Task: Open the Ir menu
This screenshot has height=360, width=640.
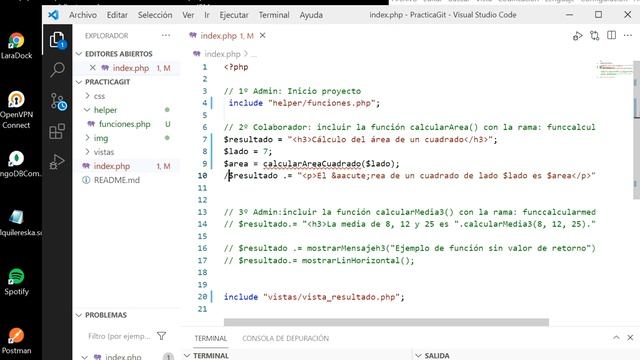Action: (207, 15)
